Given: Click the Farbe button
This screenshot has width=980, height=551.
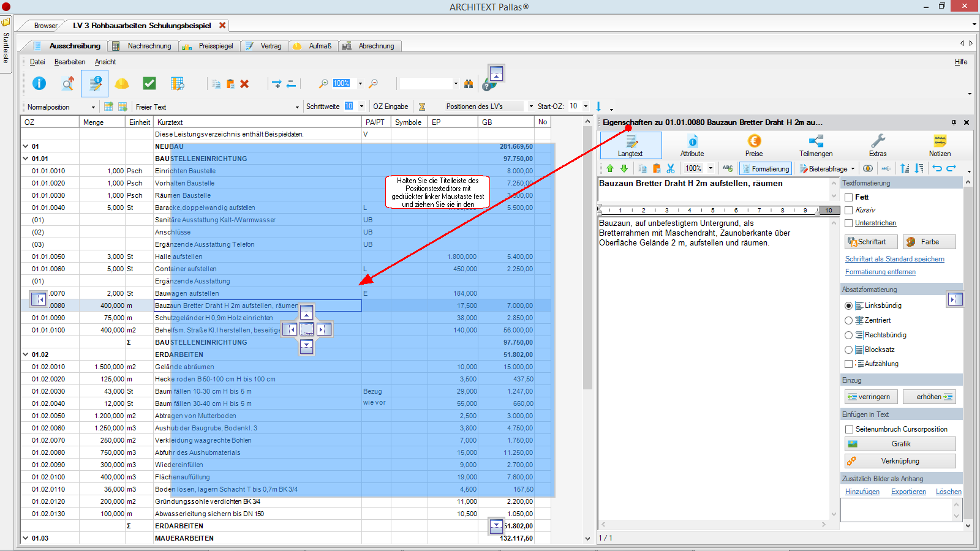Looking at the screenshot, I should (x=929, y=242).
